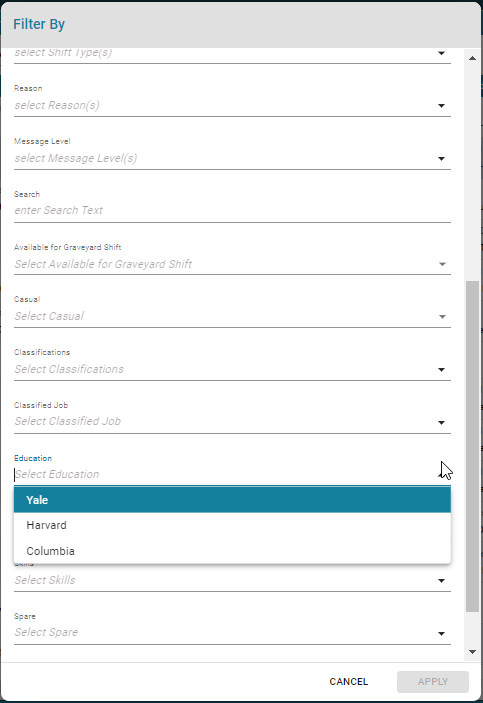483x703 pixels.
Task: Click the Apply button
Action: (x=433, y=681)
